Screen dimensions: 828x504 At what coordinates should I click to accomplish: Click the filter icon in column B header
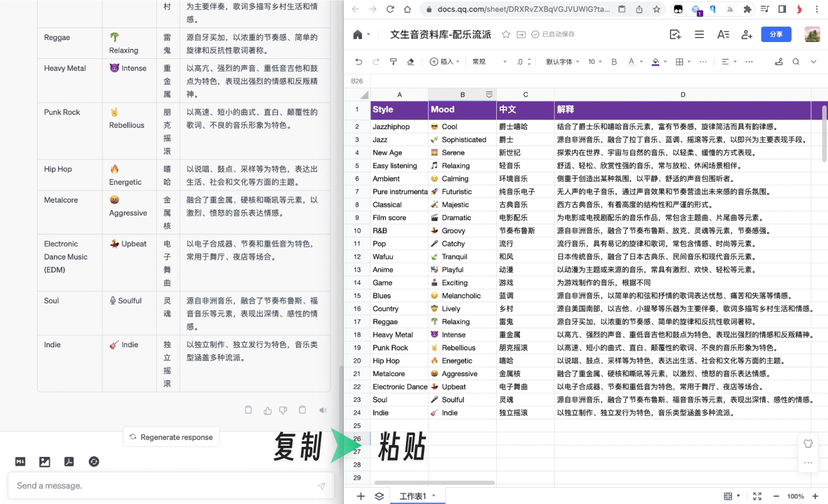click(x=489, y=94)
